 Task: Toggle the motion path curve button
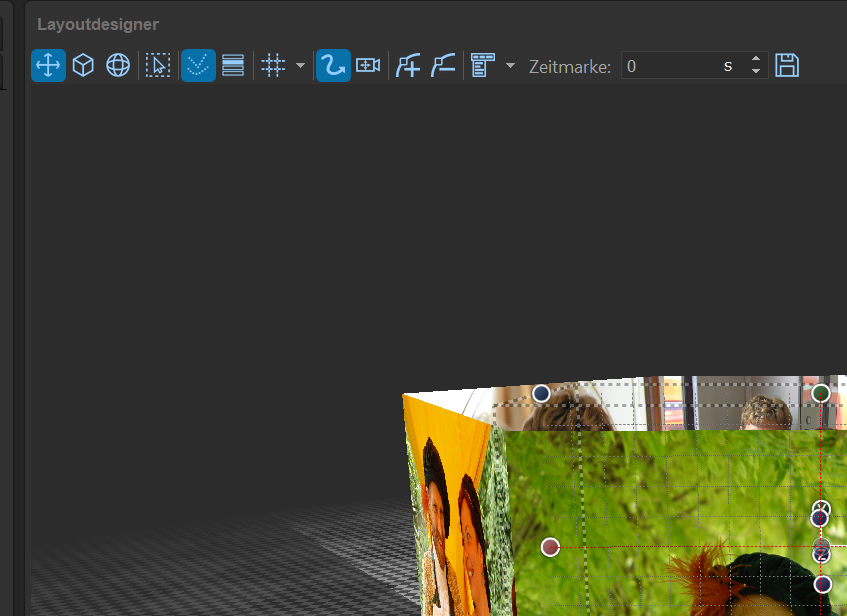pos(333,66)
